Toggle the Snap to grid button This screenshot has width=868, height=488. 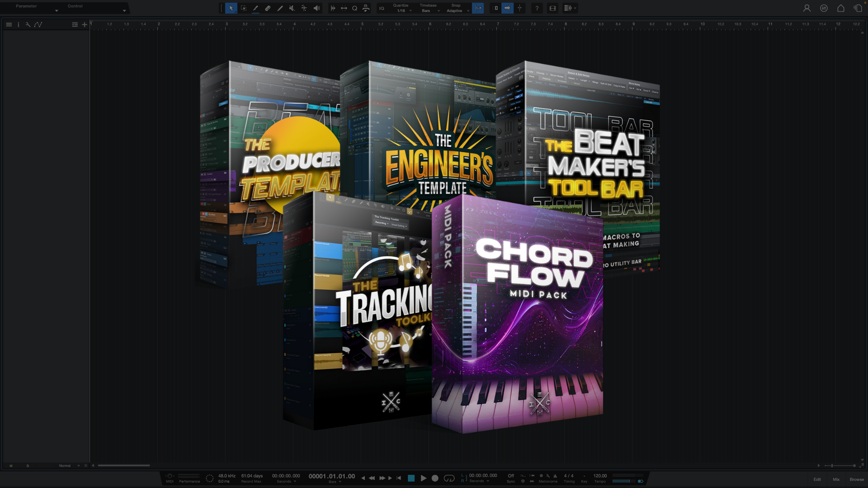[478, 8]
